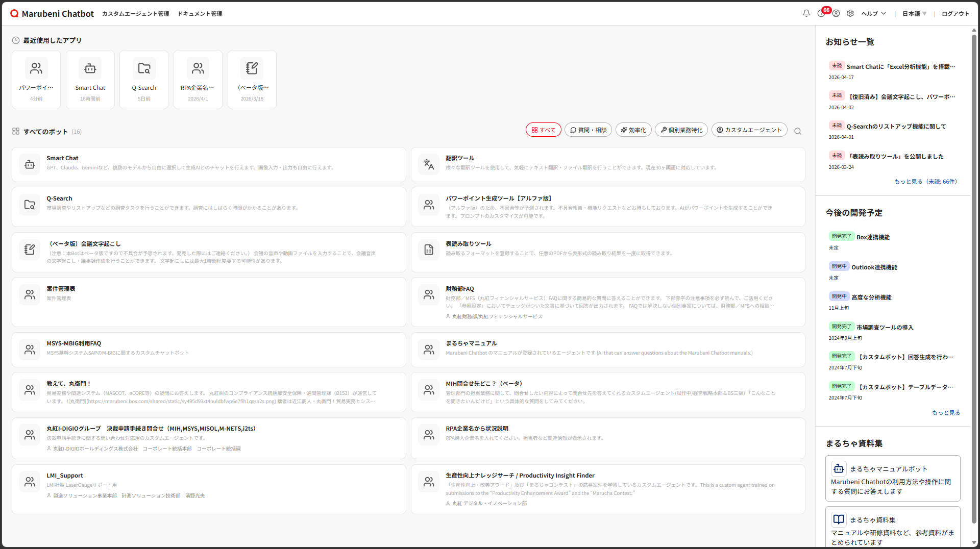
Task: Click the Productivity Insight Finder bot icon
Action: (429, 481)
